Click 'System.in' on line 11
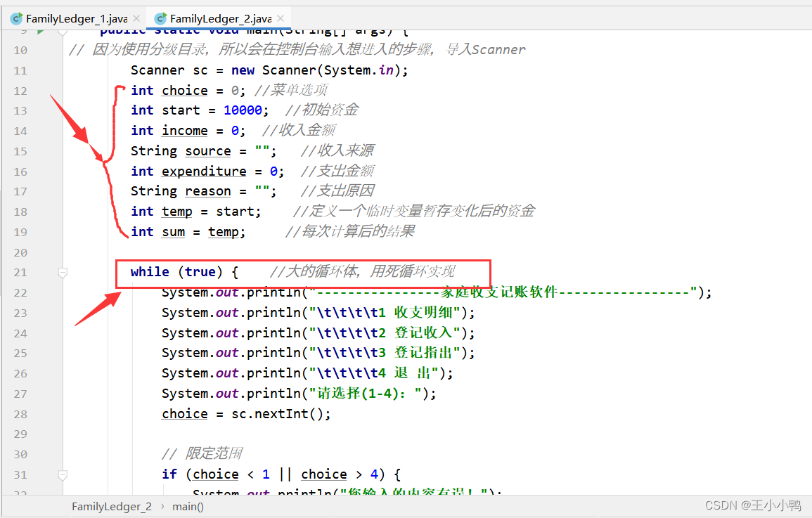 (x=359, y=70)
